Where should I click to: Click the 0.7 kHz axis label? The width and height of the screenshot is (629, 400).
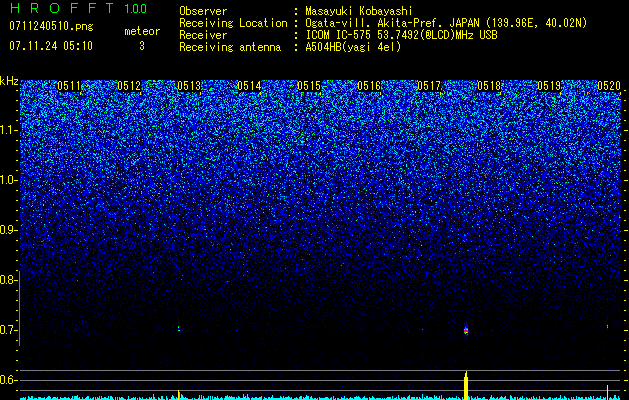[8, 330]
